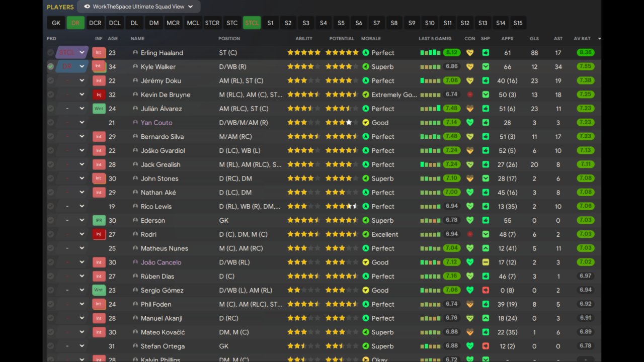Image resolution: width=644 pixels, height=362 pixels.
Task: Open the position dropdown for Rodri
Action: click(72, 234)
